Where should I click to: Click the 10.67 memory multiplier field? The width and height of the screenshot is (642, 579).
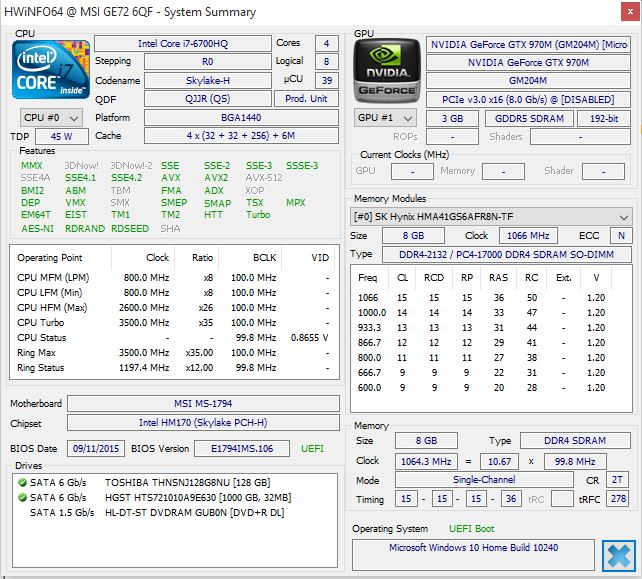[x=500, y=461]
